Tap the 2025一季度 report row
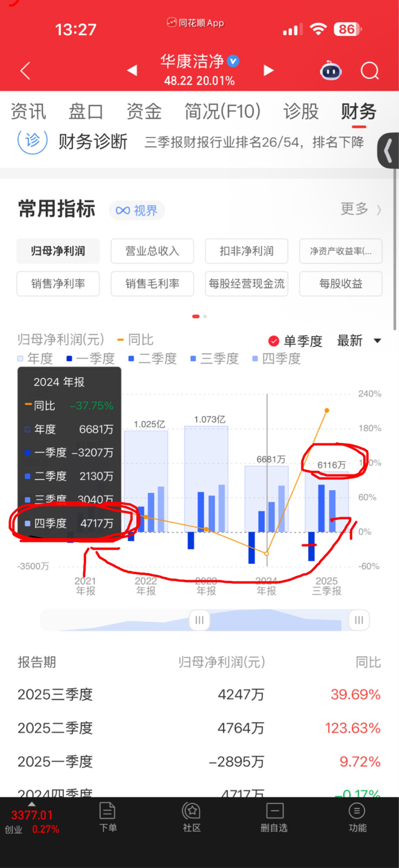This screenshot has height=868, width=399. [199, 762]
